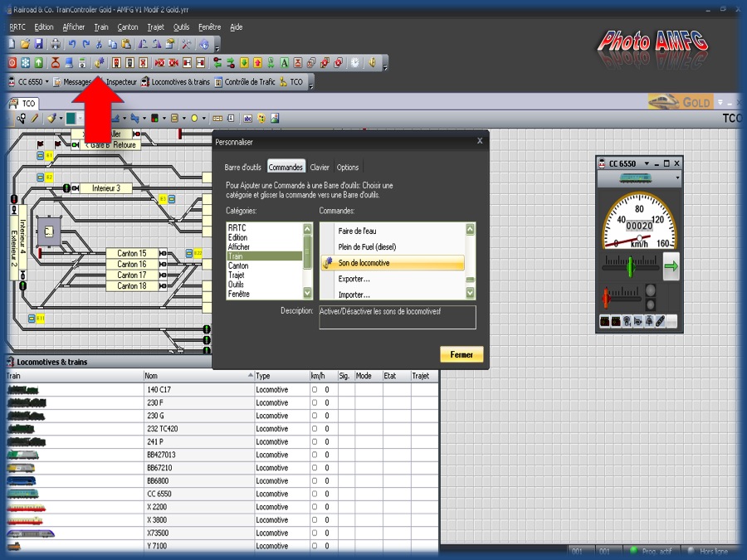Paste from clipboard icon in toolbar
The height and width of the screenshot is (560, 747).
(x=126, y=44)
